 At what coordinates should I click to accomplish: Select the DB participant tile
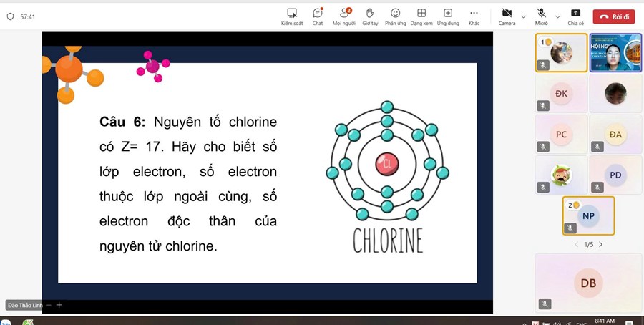588,283
